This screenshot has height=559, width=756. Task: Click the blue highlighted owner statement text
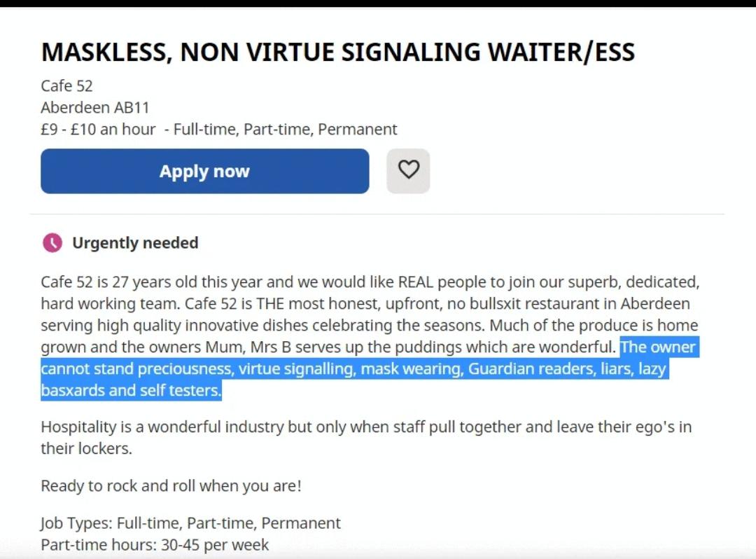(x=364, y=368)
